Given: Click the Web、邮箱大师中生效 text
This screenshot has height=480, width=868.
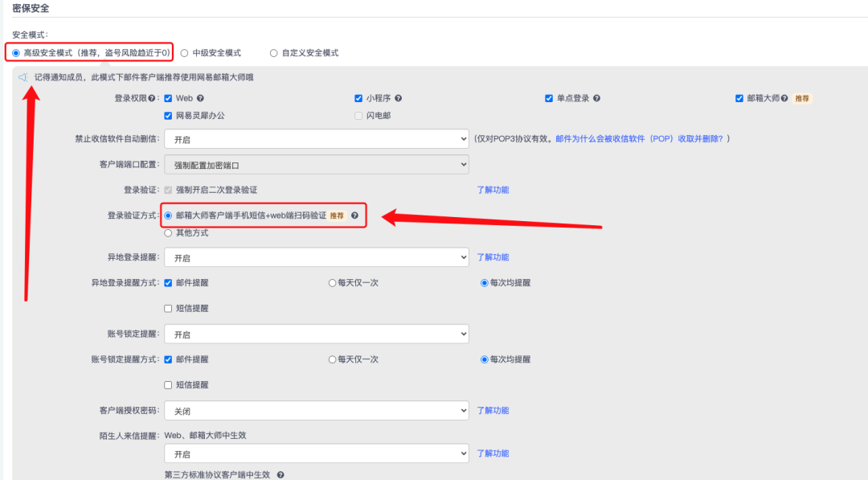Looking at the screenshot, I should click(206, 436).
